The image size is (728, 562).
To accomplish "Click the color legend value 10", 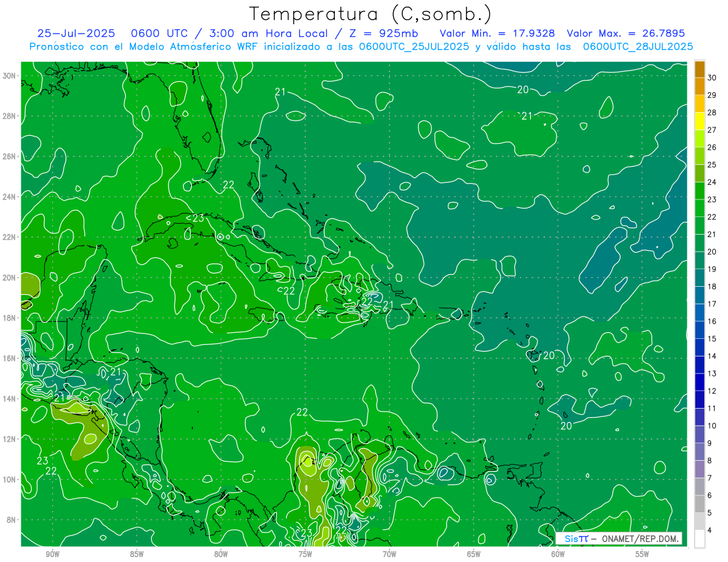I will click(712, 426).
